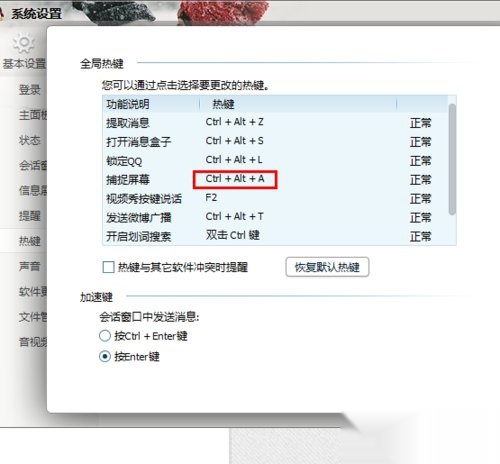Open the 状态 sidebar item
500x464 pixels.
(30, 140)
